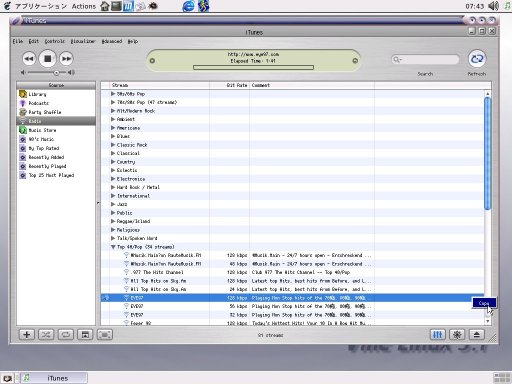This screenshot has width=512, height=384.
Task: Click the eject disc button
Action: click(x=477, y=334)
